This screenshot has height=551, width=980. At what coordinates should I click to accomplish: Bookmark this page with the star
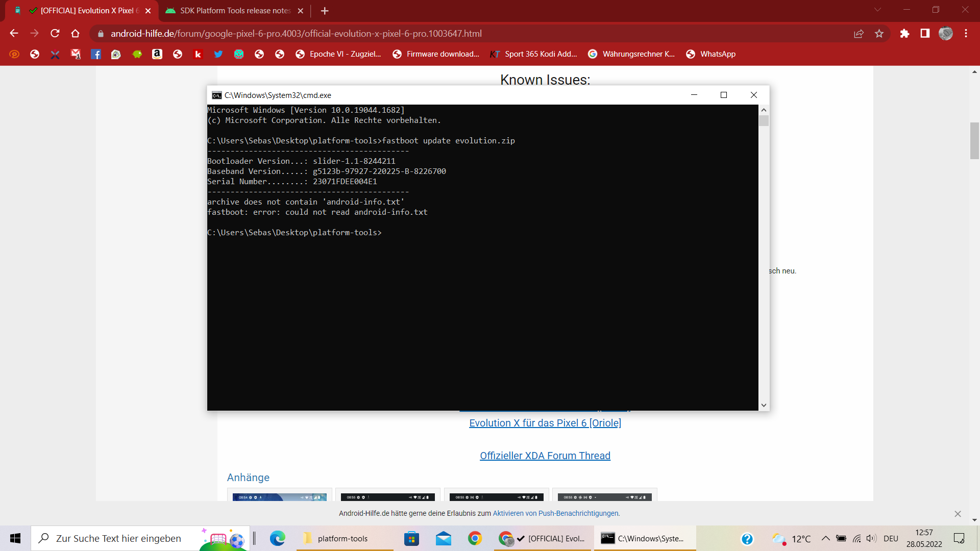point(879,34)
